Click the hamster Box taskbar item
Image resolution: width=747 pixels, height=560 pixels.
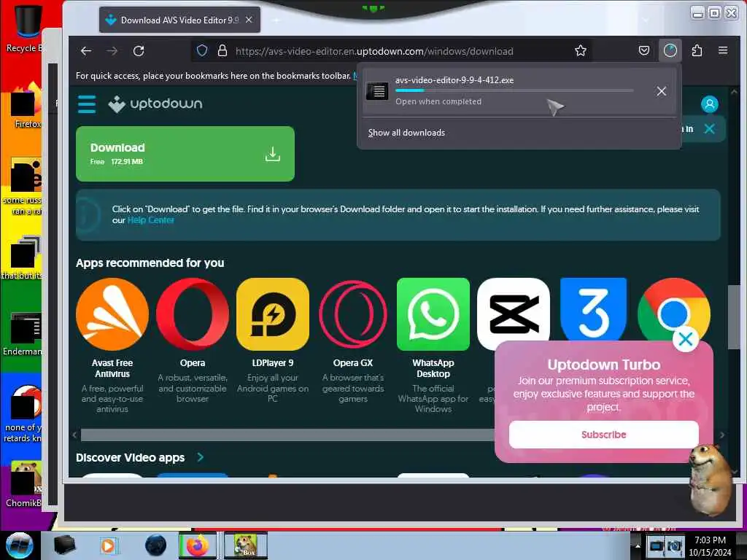(246, 545)
